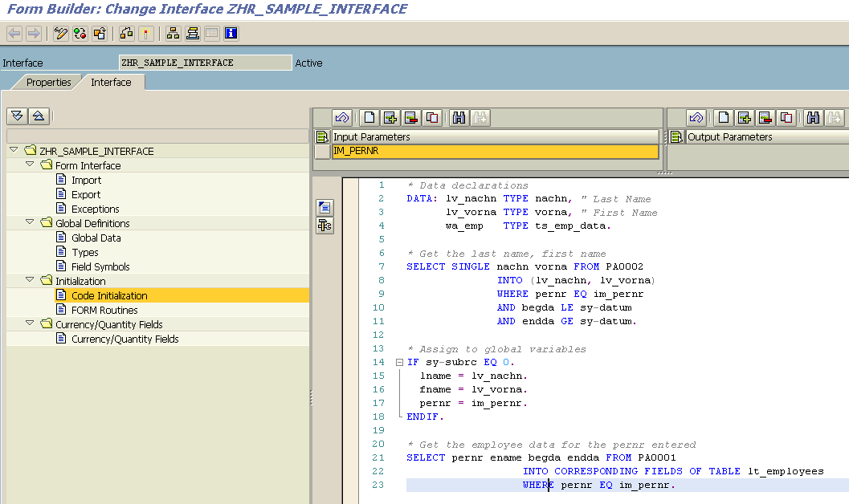Collapse the IF block on line 14
Viewport: 849px width, 504px height.
[x=399, y=363]
